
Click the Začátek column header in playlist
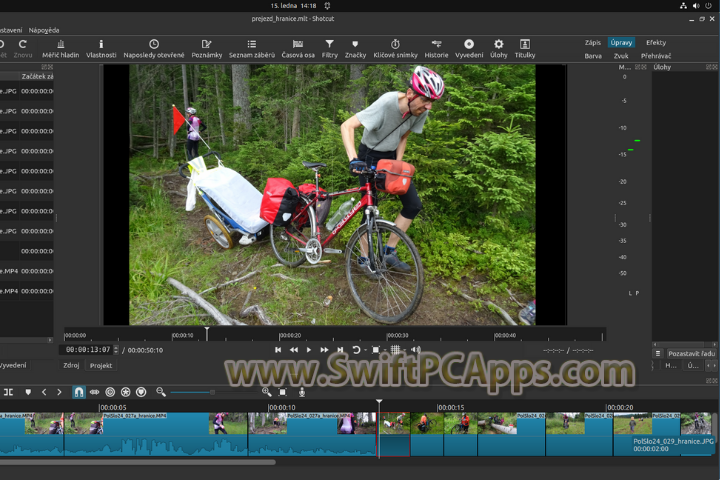(x=37, y=76)
